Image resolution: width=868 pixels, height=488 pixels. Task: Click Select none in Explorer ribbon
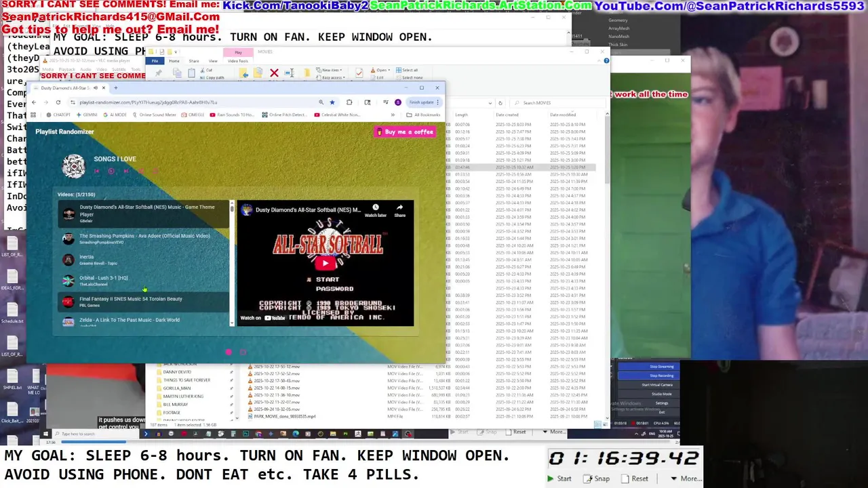click(x=409, y=77)
